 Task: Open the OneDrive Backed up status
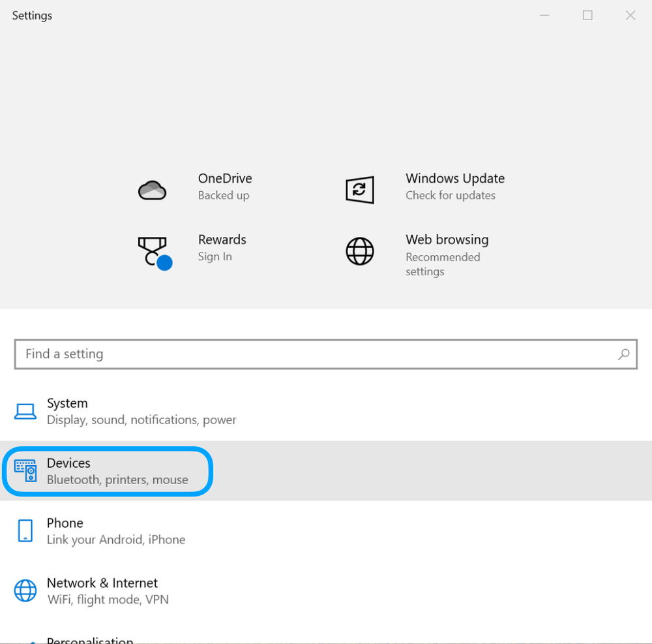224,195
